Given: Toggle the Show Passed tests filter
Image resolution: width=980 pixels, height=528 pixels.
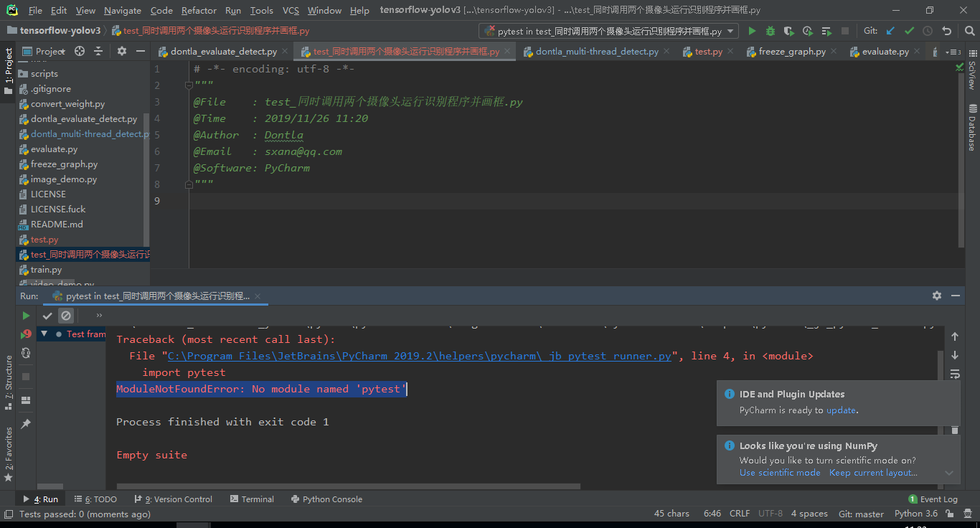Looking at the screenshot, I should [x=47, y=315].
